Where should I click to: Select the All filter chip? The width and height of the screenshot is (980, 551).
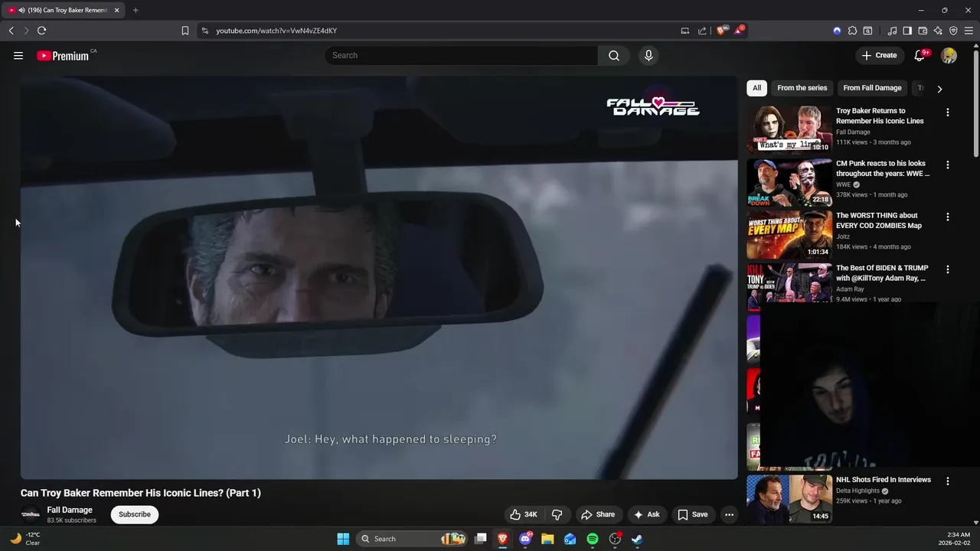click(756, 88)
